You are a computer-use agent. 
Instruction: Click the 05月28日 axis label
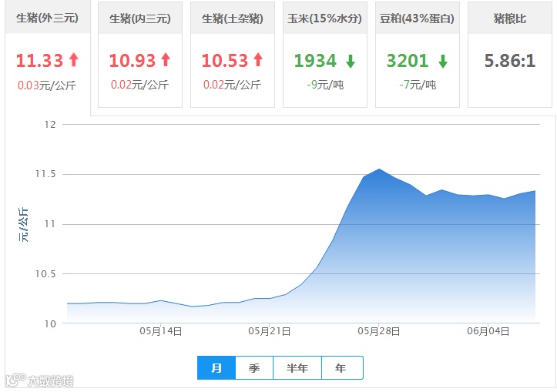pos(379,331)
